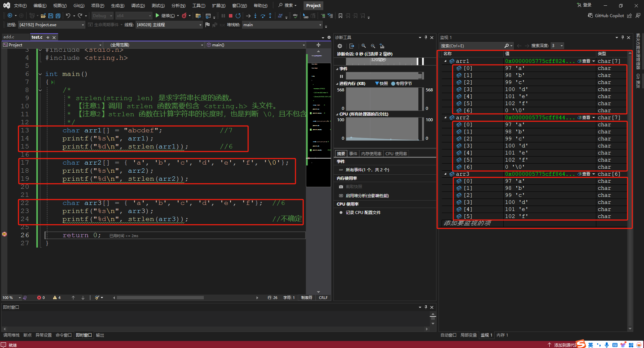
Task: Open the stack frame main dropdown
Action: click(x=320, y=25)
